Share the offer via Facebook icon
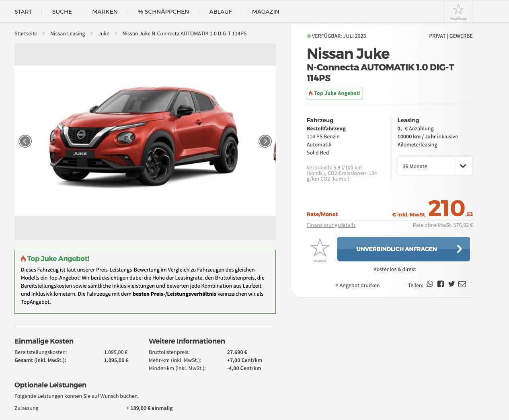This screenshot has width=509, height=420. pos(441,284)
